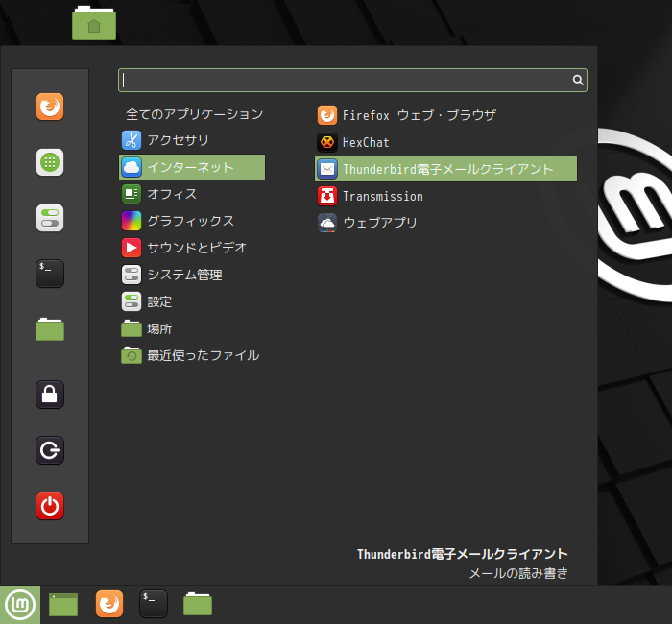672x624 pixels.
Task: Launch Firefox from the bottom panel
Action: 109,604
